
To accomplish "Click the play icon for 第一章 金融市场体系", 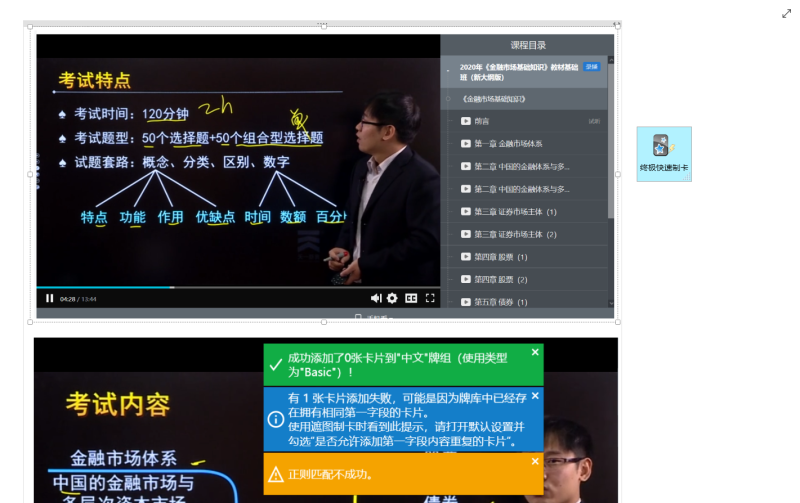I will (466, 143).
